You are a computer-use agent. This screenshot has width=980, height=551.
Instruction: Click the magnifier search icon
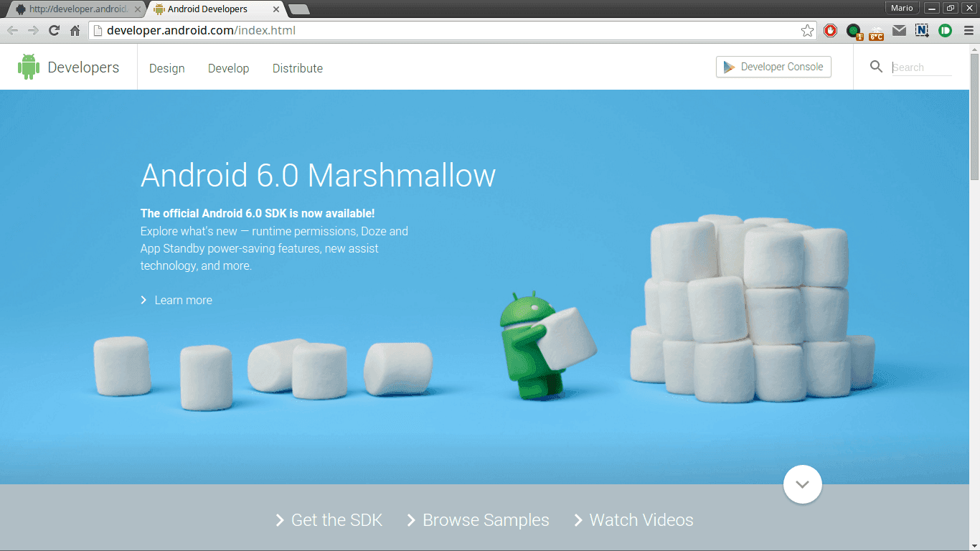pos(876,67)
